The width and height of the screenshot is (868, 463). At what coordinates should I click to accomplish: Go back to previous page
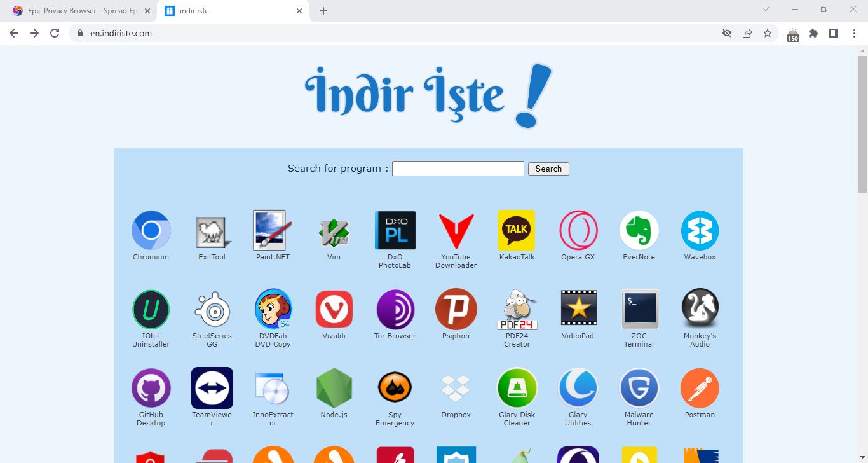click(x=14, y=33)
